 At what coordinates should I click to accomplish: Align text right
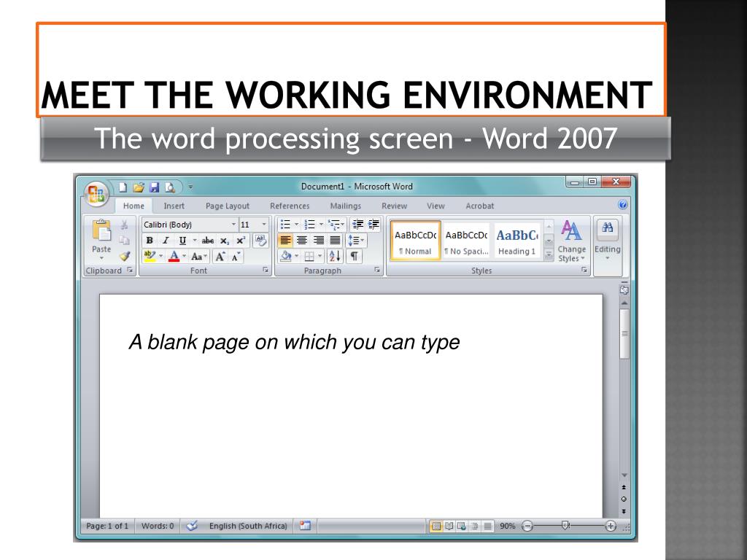click(x=318, y=241)
